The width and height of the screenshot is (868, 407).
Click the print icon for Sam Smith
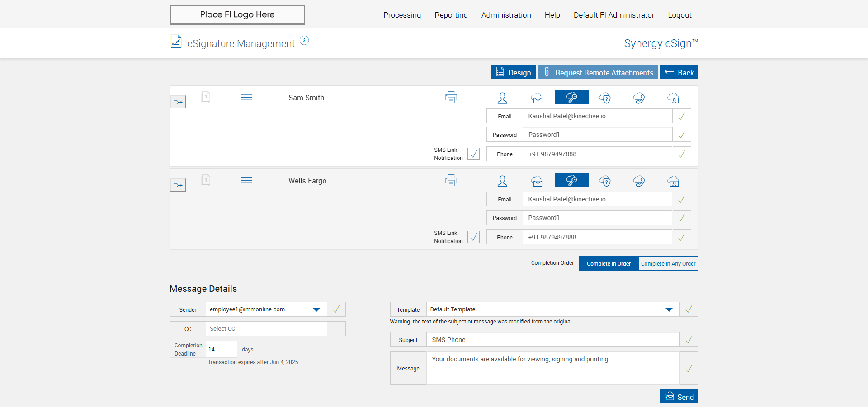(x=451, y=97)
